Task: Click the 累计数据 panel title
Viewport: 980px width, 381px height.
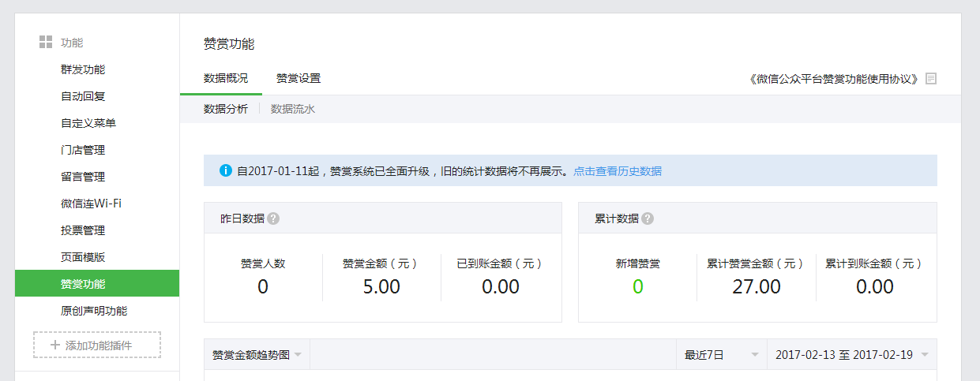Action: pos(617,219)
